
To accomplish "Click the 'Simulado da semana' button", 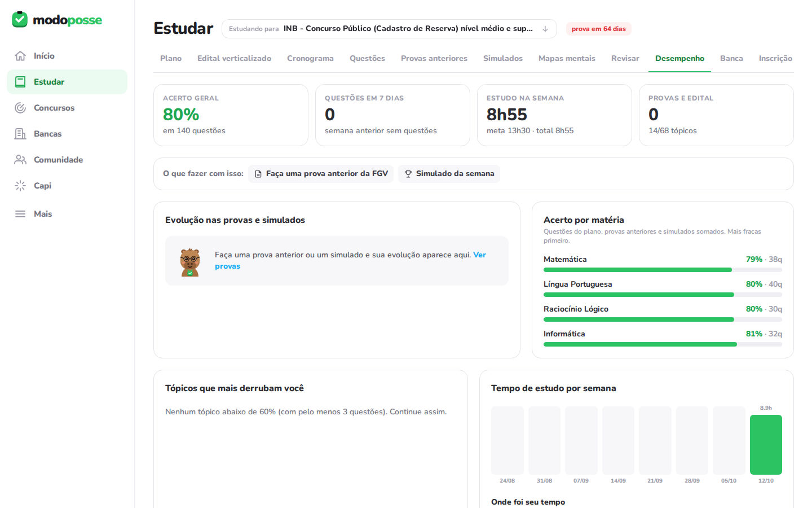I will click(449, 174).
